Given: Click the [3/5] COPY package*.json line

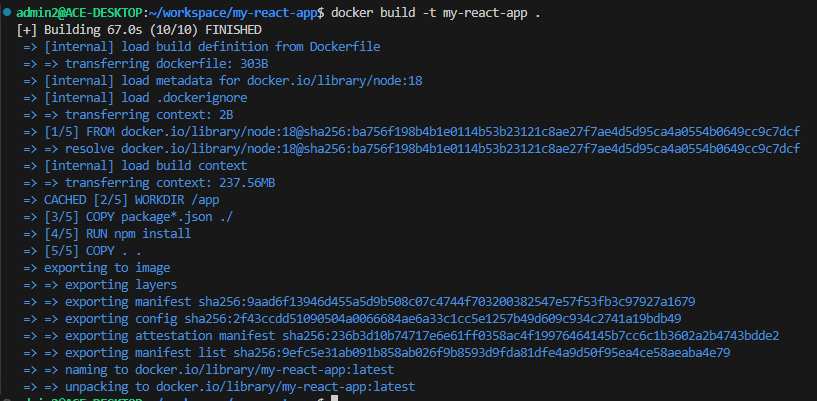Looking at the screenshot, I should coord(128,217).
